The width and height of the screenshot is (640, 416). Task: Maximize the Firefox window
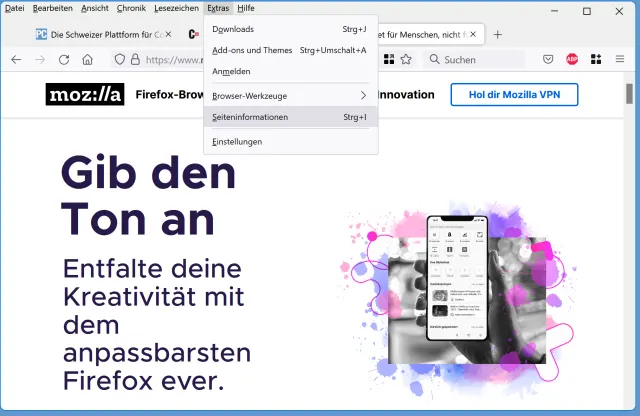(587, 11)
